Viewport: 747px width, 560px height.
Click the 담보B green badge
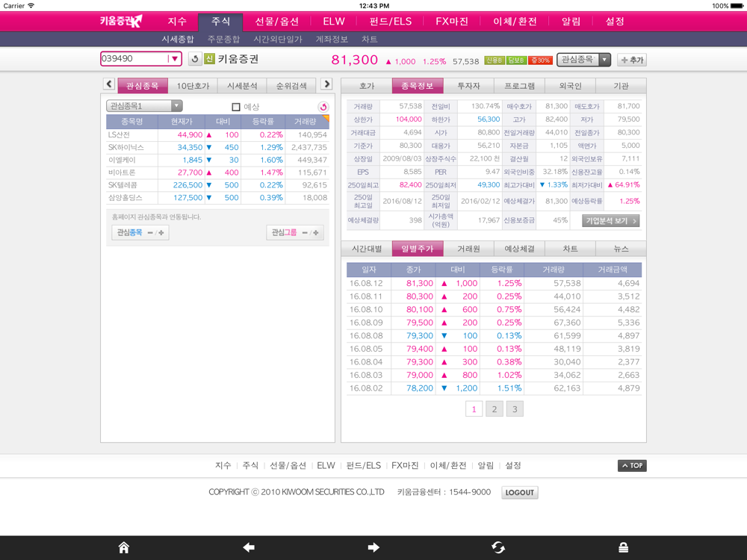[x=516, y=60]
